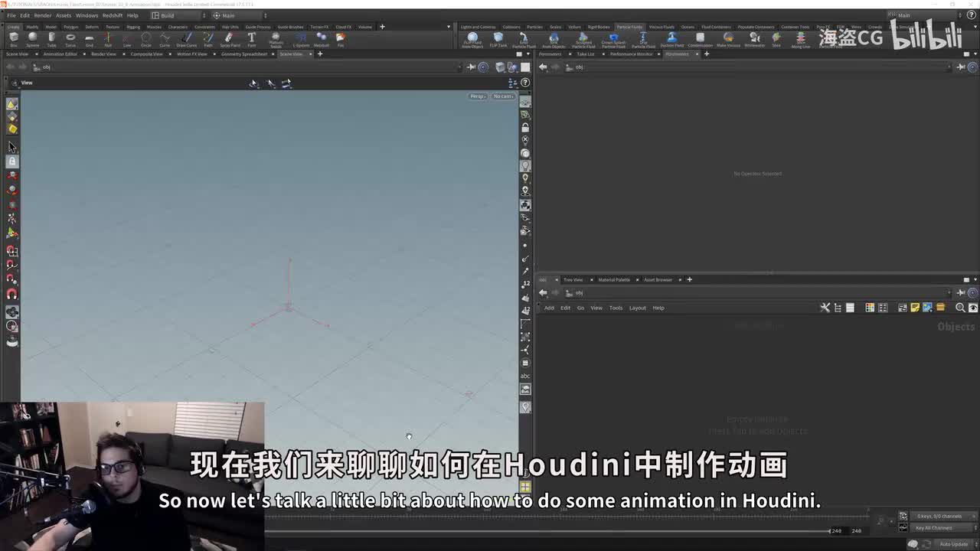This screenshot has width=980, height=551.
Task: Create a Grid from the shelf
Action: pyautogui.click(x=89, y=39)
